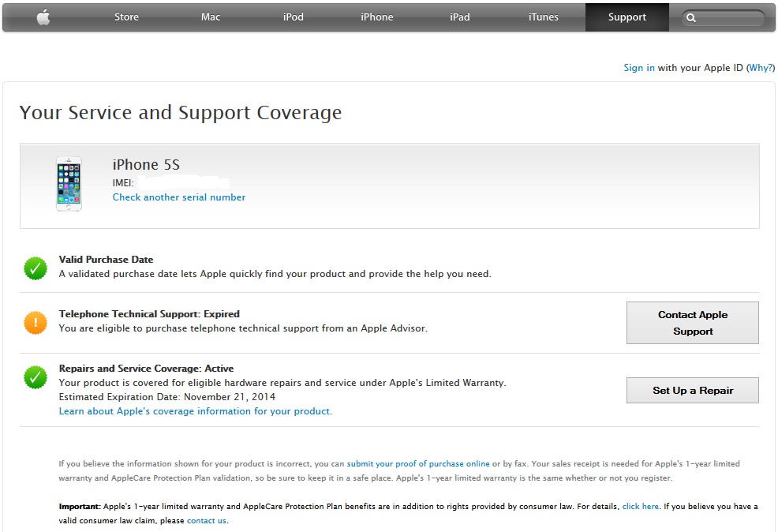778x532 pixels.
Task: Open the Why? link
Action: (x=760, y=68)
